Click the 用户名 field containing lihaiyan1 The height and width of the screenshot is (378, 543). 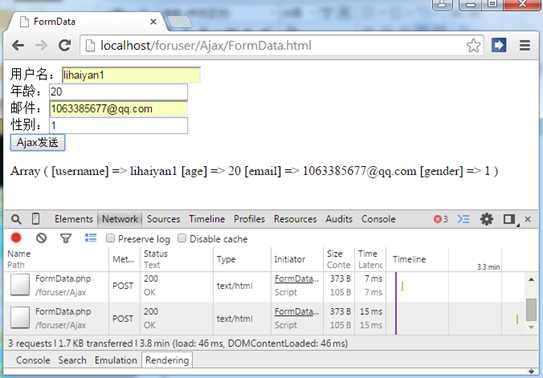tap(131, 75)
